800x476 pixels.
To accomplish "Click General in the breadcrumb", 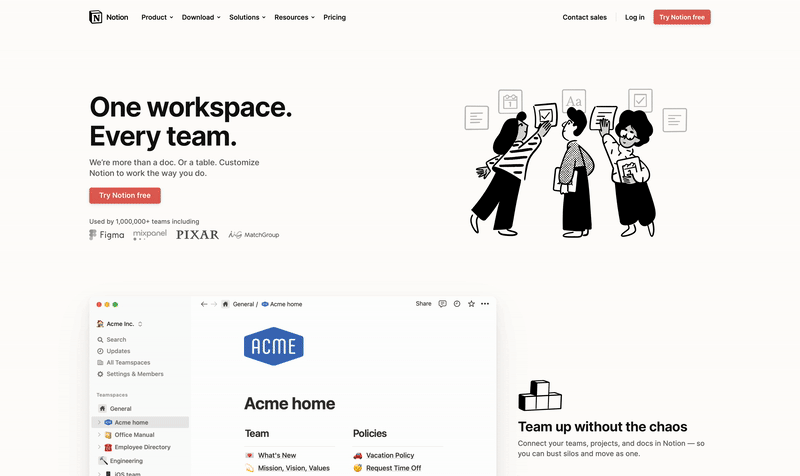I will click(x=243, y=304).
